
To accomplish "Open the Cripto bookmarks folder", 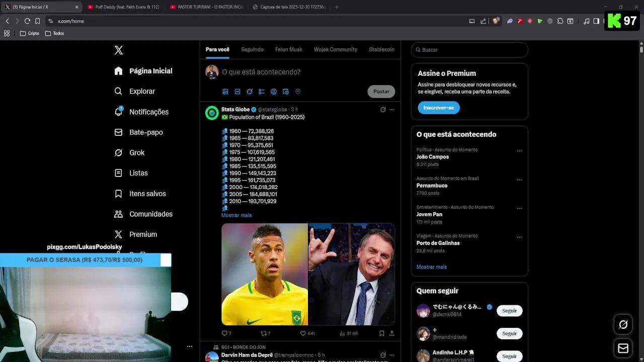I will click(29, 33).
